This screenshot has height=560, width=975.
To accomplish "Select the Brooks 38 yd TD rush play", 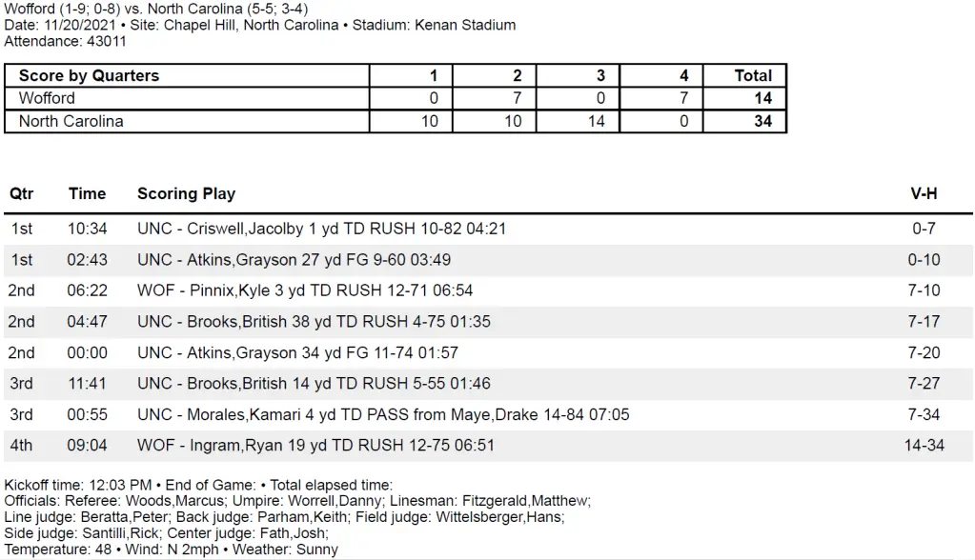I will 314,322.
